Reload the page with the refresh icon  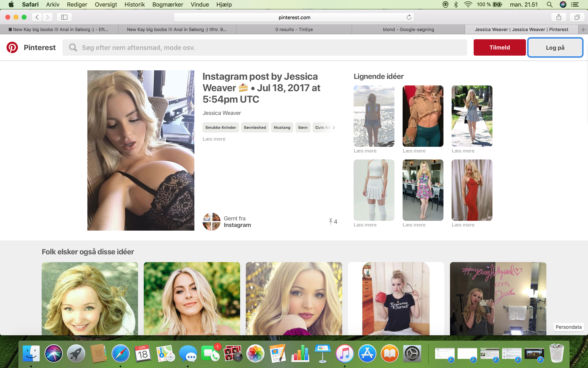pos(409,17)
